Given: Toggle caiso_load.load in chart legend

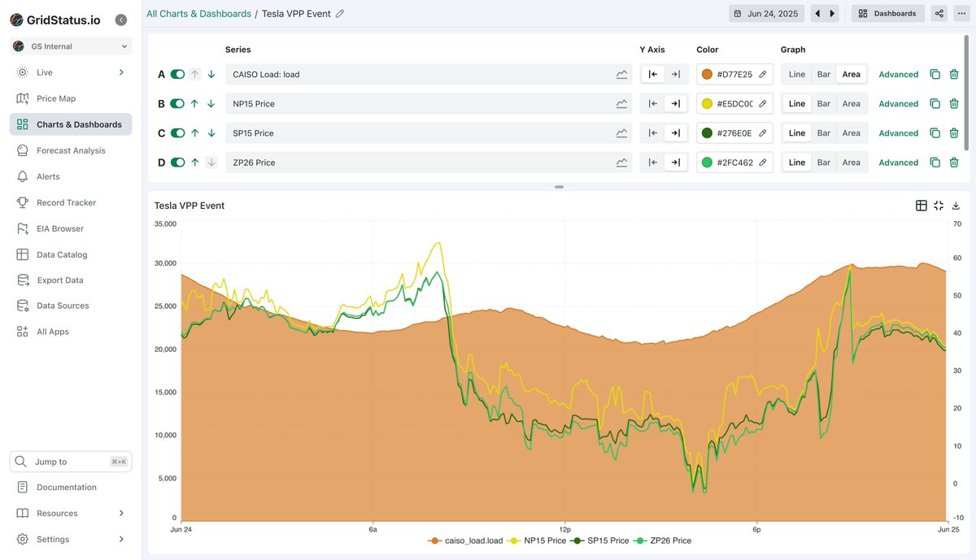Looking at the screenshot, I should pos(465,540).
